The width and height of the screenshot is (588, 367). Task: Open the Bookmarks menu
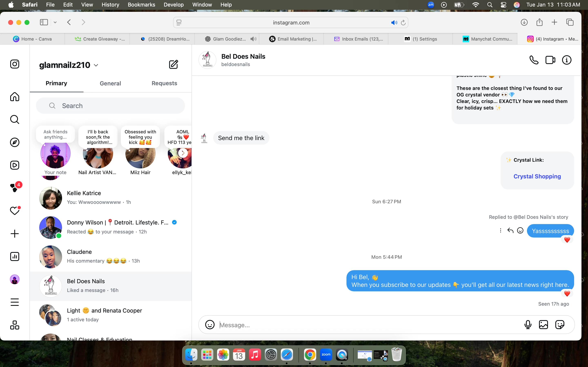pos(141,5)
